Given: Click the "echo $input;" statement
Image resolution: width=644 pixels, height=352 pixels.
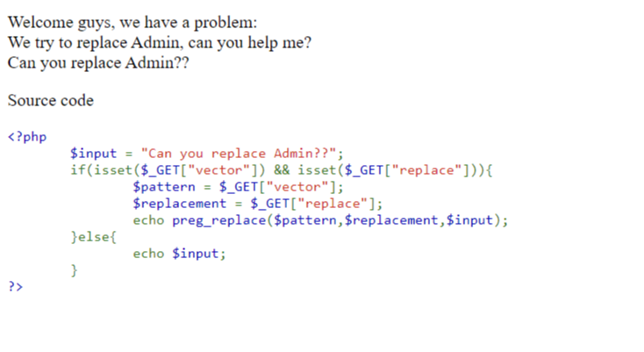Looking at the screenshot, I should click(x=180, y=255).
